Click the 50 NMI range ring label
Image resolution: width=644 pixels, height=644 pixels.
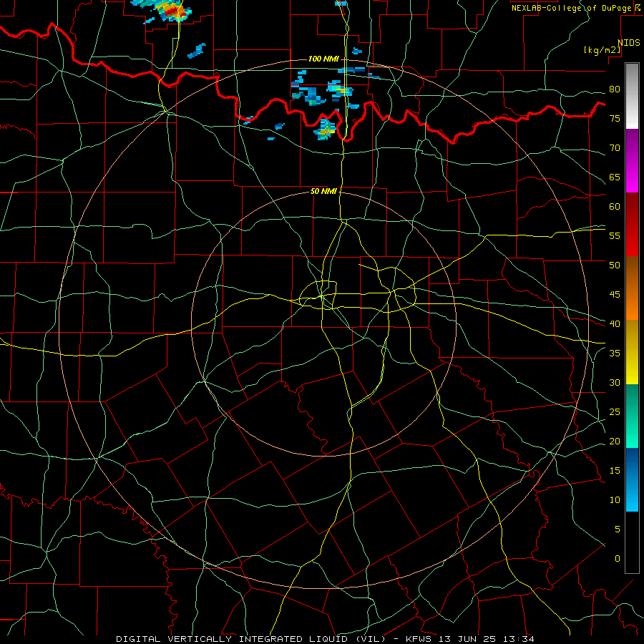click(323, 191)
